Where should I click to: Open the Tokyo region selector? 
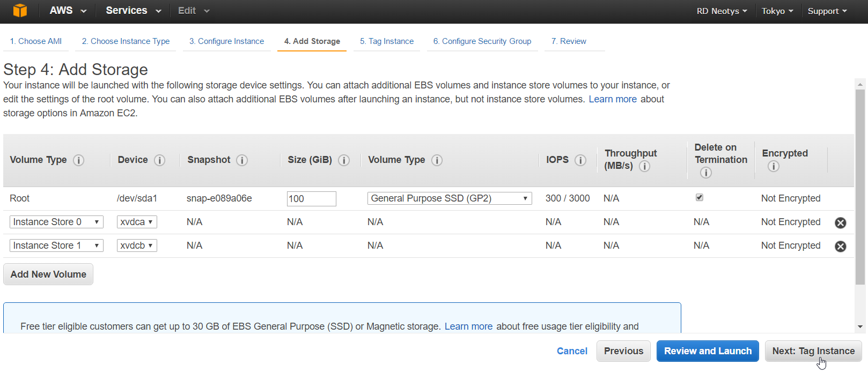[x=777, y=11]
